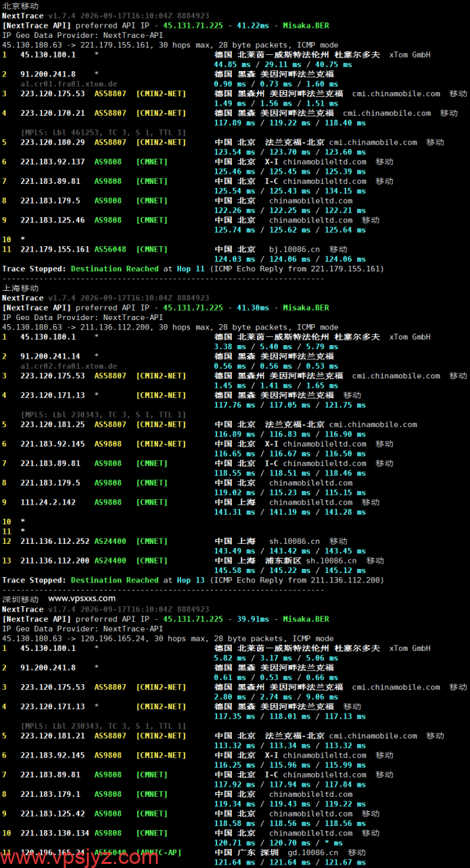Select the 深圳移动 heading text
This screenshot has height=868, width=470.
click(x=20, y=599)
